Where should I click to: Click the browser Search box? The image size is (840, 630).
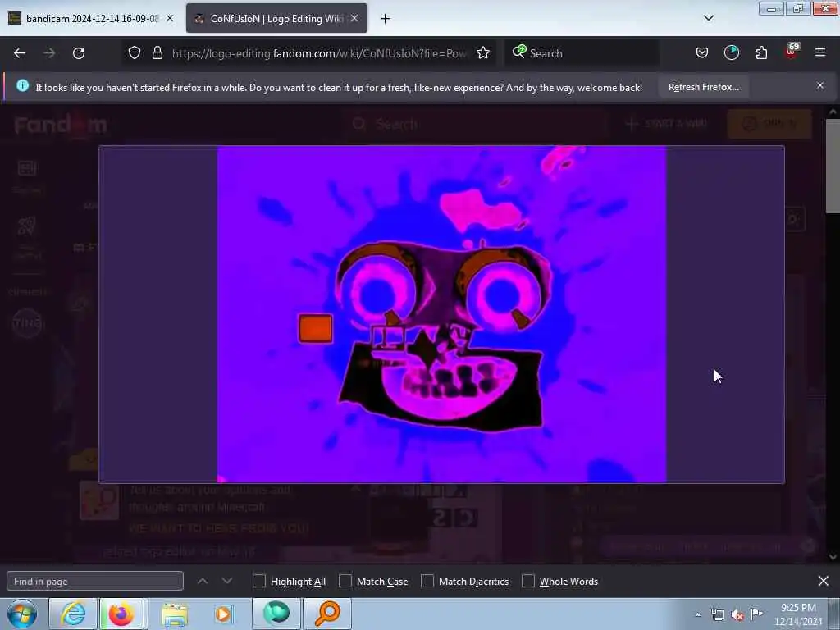click(x=582, y=53)
